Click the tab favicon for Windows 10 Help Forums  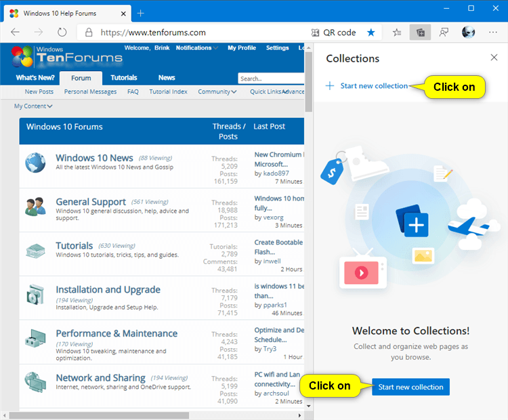(x=14, y=14)
